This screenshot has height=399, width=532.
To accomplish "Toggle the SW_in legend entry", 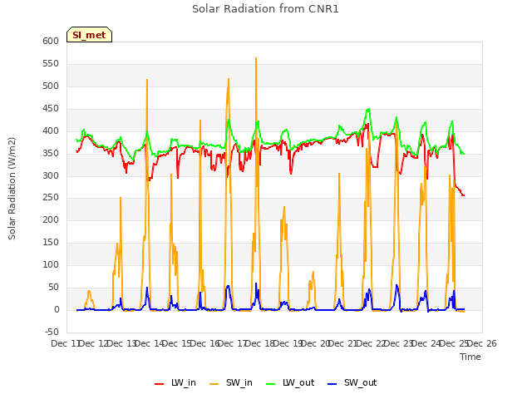I will coord(231,382).
